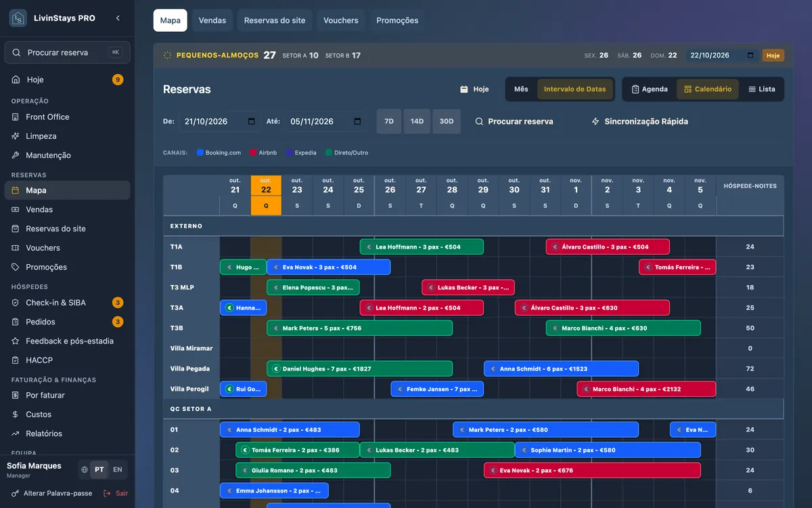Viewport: 812px width, 508px height.
Task: Click the wrench icon for Manutenção
Action: tap(16, 155)
